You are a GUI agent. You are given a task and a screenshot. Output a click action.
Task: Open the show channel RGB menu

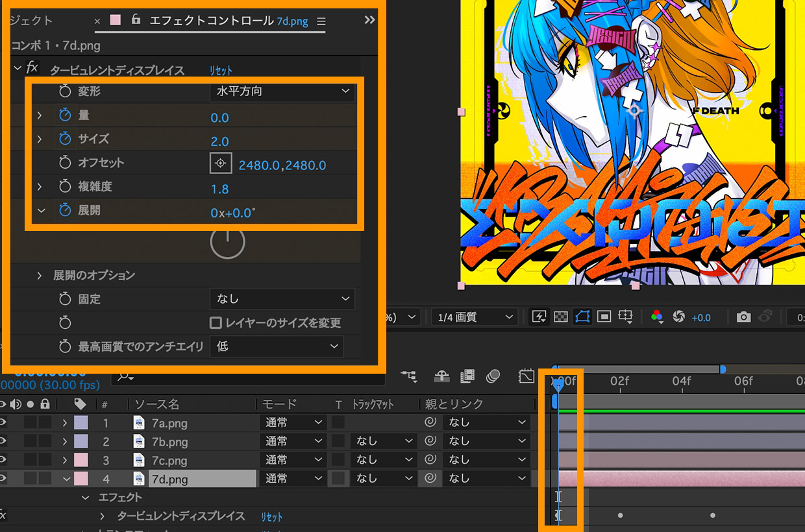point(657,317)
